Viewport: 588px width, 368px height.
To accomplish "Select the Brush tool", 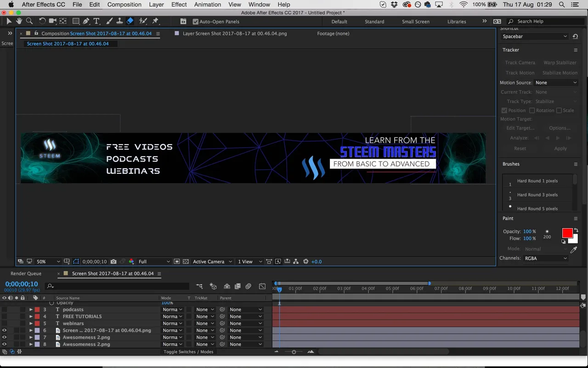I will click(x=109, y=21).
